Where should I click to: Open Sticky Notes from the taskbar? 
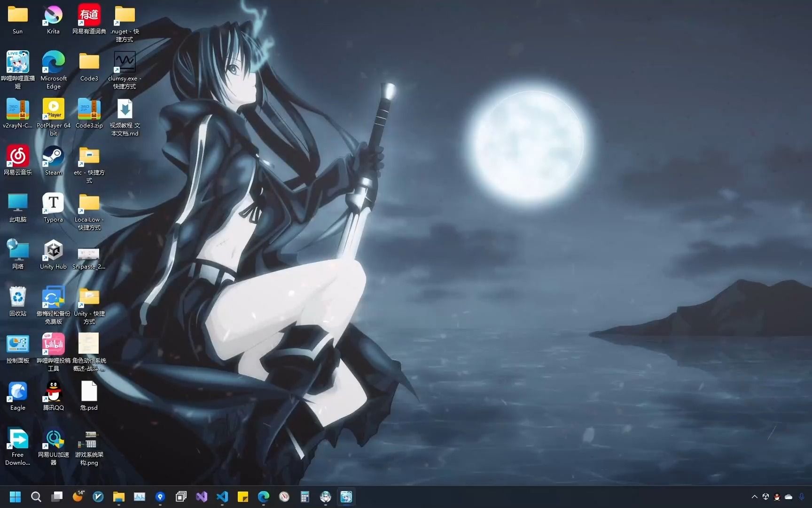243,497
